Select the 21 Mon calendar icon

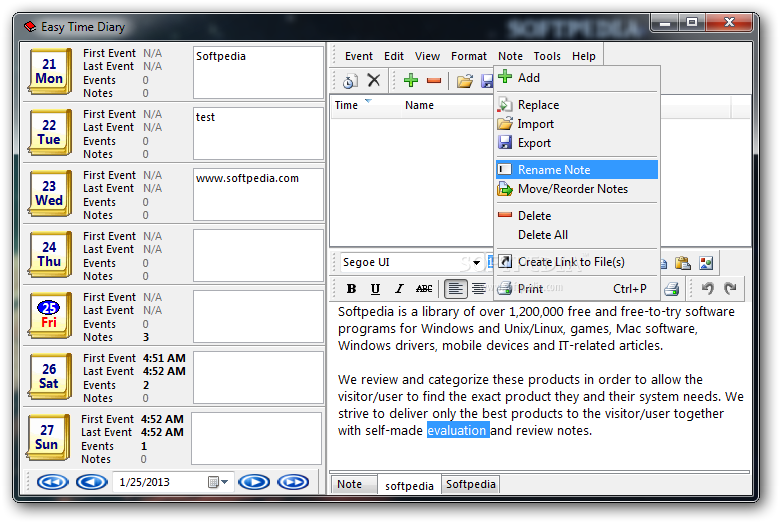pyautogui.click(x=49, y=71)
